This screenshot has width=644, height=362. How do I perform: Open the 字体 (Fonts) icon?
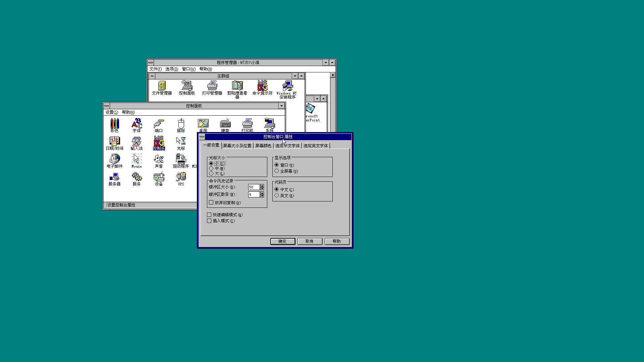137,123
